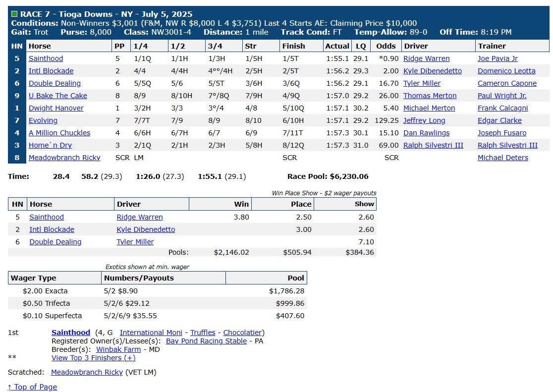Viewport: 553px width, 392px height.
Task: Click the Trifecta payout 5/2/6 $29.12
Action: (126, 303)
